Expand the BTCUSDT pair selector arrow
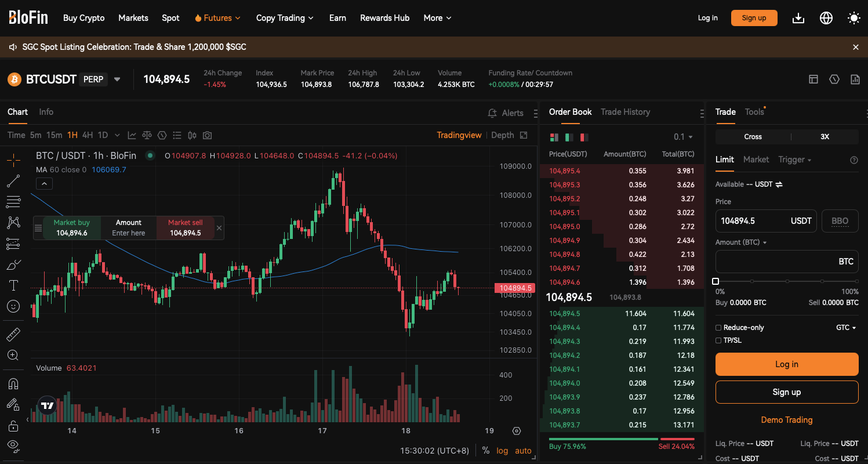The width and height of the screenshot is (868, 464). click(x=117, y=79)
